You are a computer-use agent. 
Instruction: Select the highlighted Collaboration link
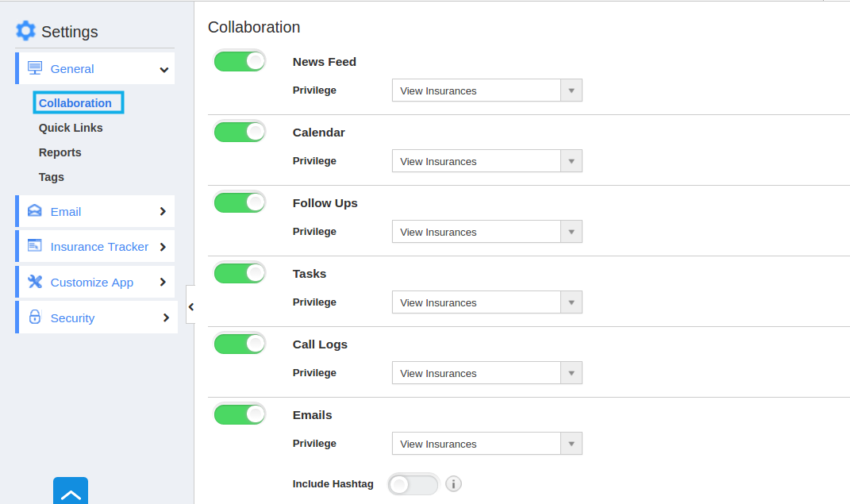75,103
